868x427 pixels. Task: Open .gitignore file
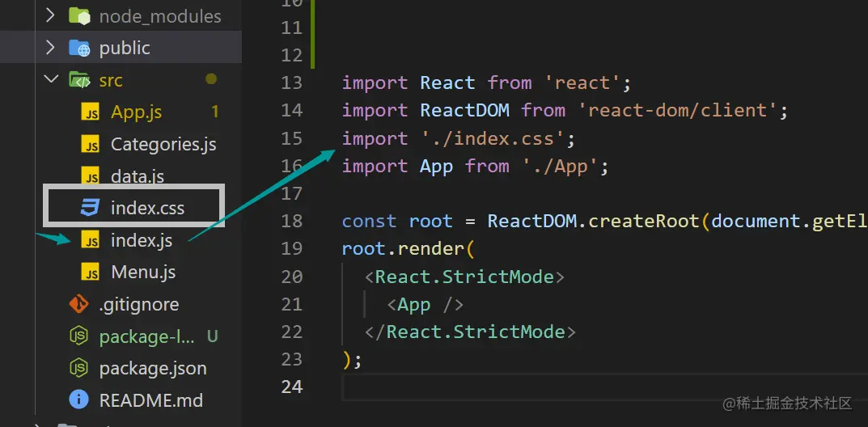pyautogui.click(x=139, y=304)
